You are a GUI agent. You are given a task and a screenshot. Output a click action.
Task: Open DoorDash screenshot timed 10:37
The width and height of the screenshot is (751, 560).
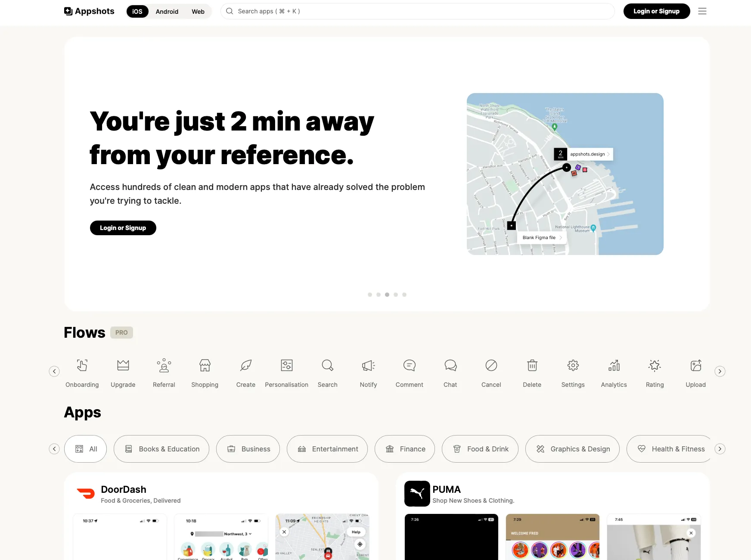[120, 537]
